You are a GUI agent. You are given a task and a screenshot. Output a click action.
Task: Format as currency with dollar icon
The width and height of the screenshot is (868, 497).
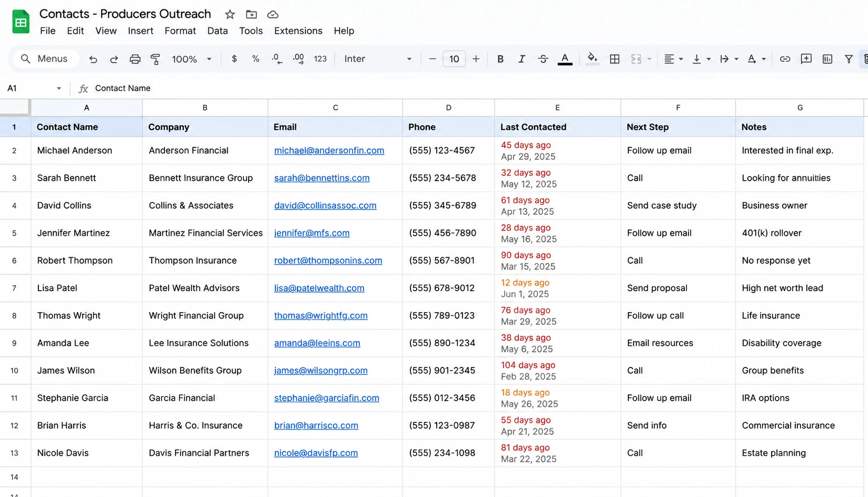(234, 59)
